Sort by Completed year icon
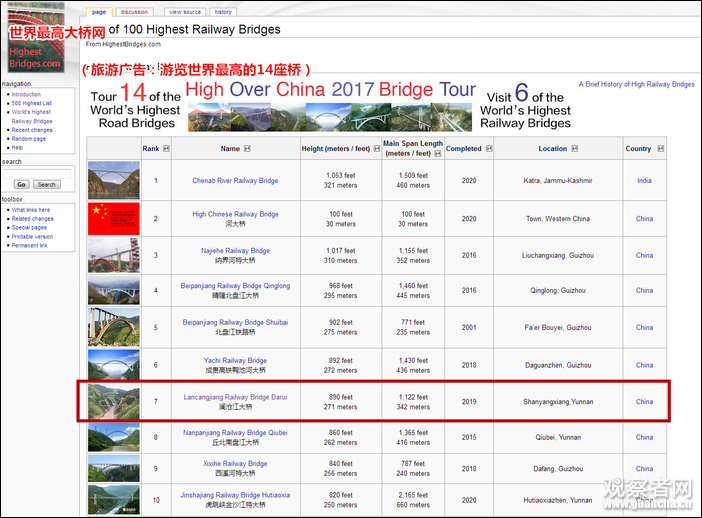The width and height of the screenshot is (702, 518). tap(489, 149)
